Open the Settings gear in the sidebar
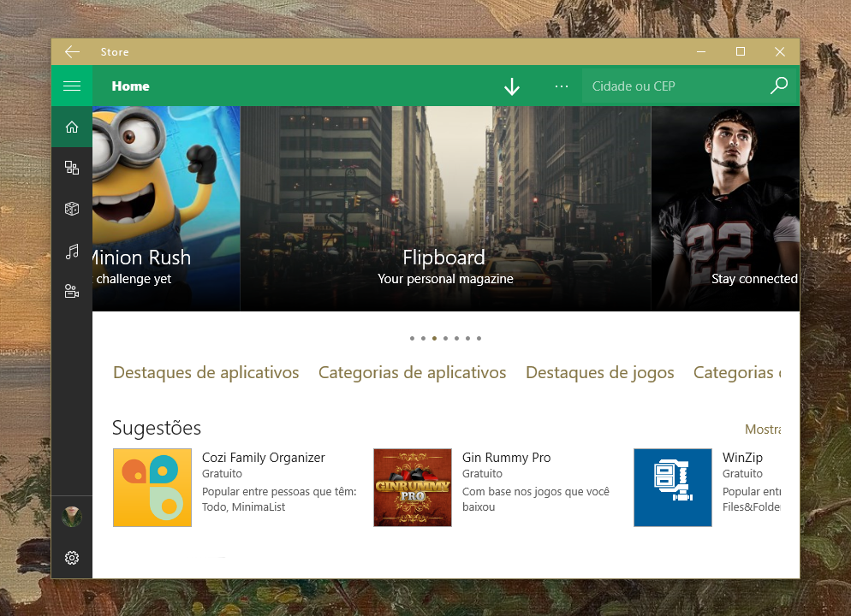The image size is (851, 616). point(72,558)
